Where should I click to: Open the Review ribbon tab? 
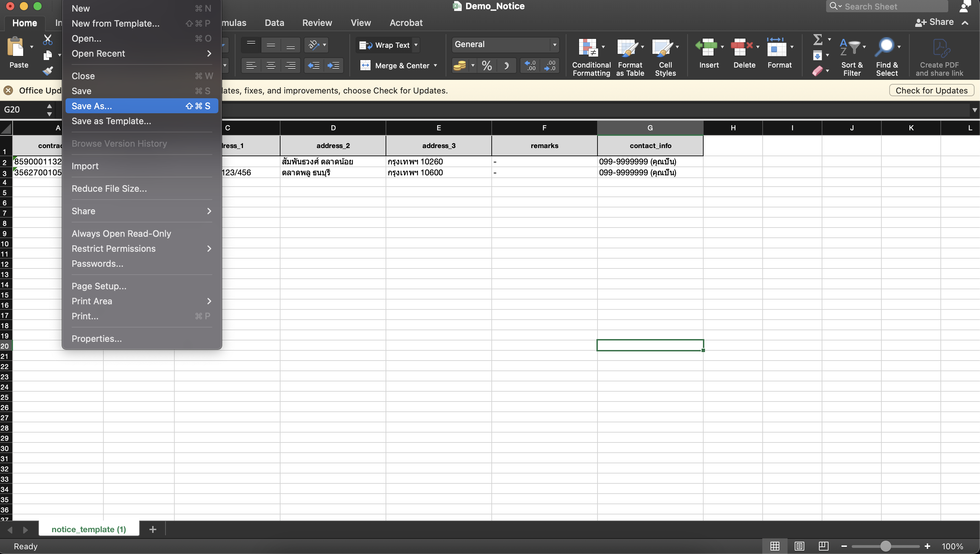(317, 23)
